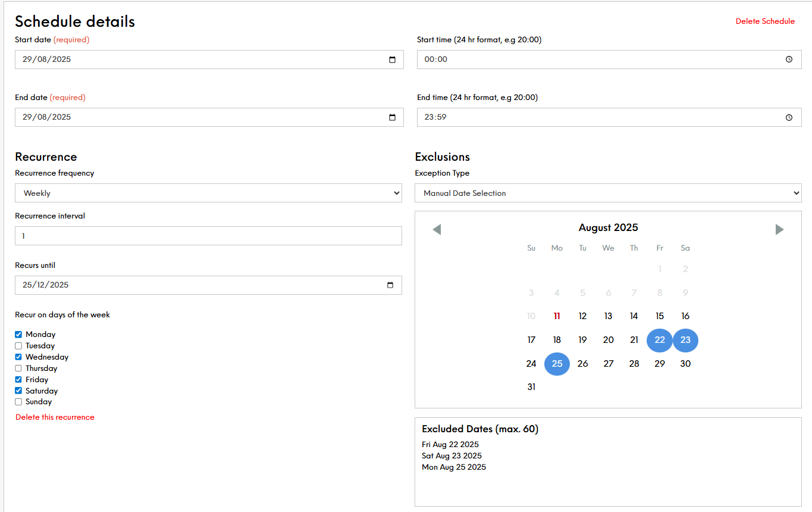Deselect excluded date 25 in calendar
Image resolution: width=812 pixels, height=512 pixels.
[557, 364]
